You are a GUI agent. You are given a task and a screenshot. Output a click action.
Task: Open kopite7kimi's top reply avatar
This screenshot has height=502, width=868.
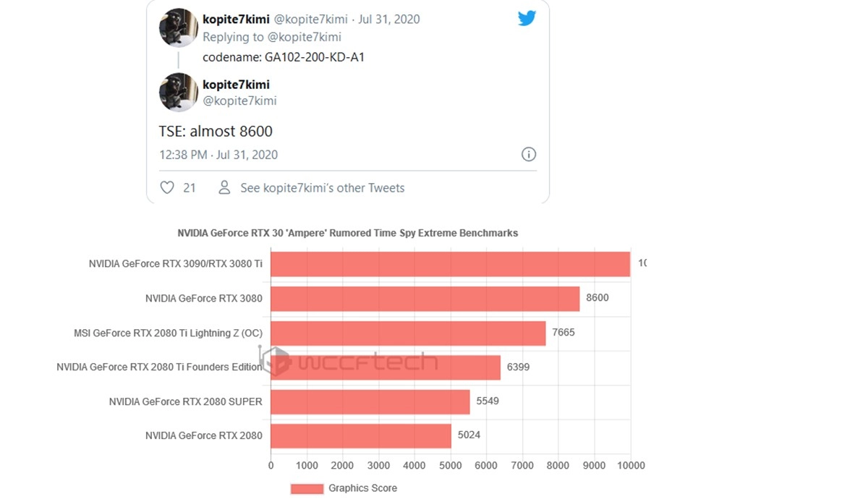[179, 27]
